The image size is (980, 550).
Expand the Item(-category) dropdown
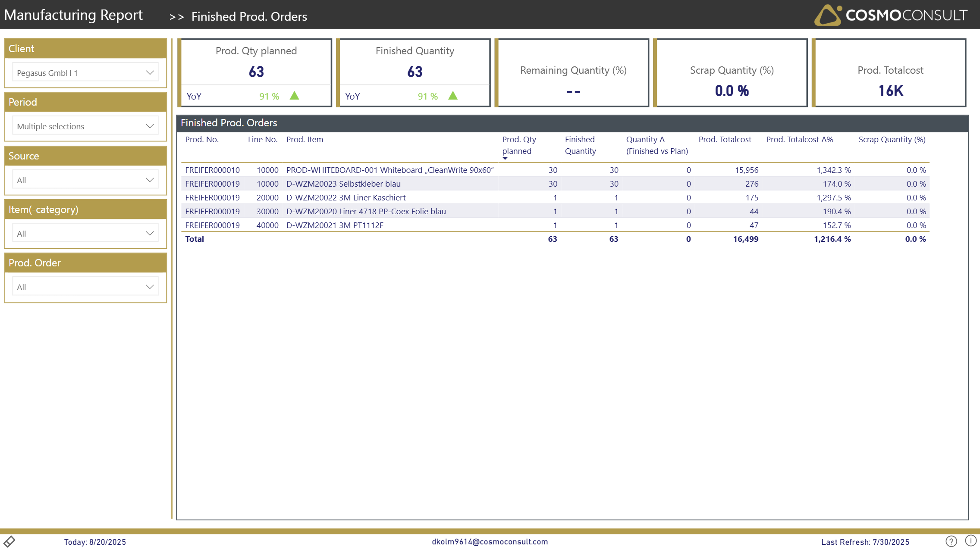(x=85, y=233)
